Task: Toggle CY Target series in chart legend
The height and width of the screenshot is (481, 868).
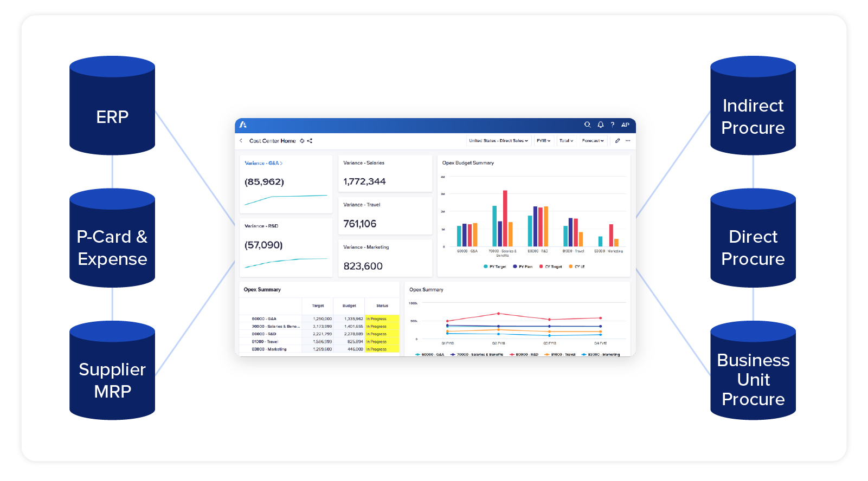Action: 551,266
